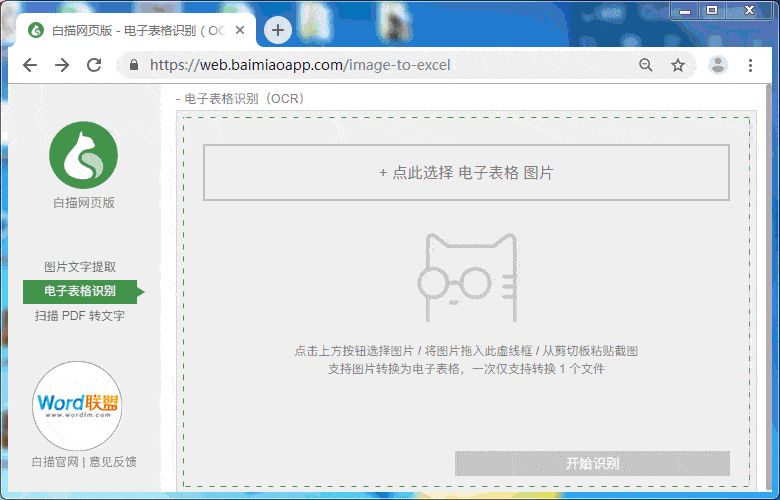
Task: Select 电子表格识别 in the sidebar
Action: 80,291
